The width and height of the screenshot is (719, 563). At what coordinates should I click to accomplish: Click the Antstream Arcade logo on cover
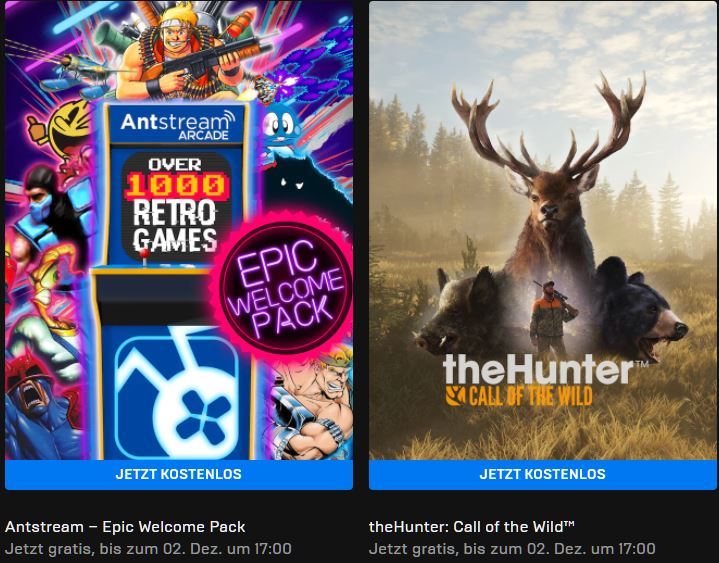tap(177, 125)
